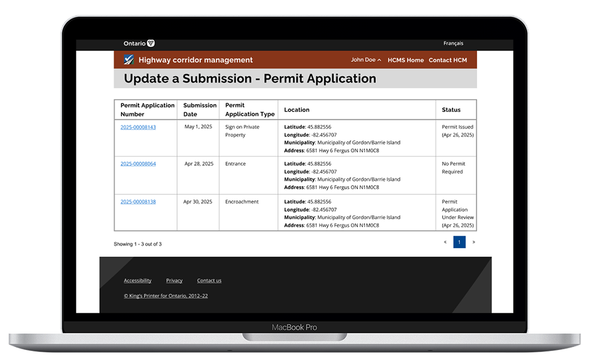Click address ending N1M0C8 in Entrance row

pos(331,187)
